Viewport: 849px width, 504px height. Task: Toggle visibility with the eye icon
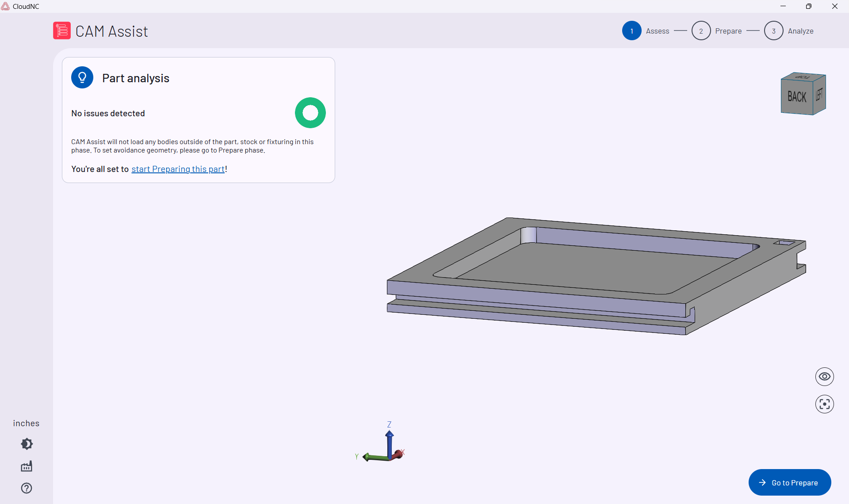tap(825, 377)
